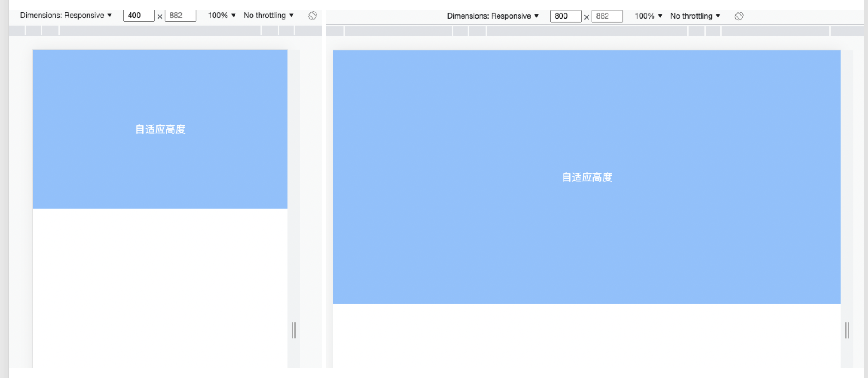The height and width of the screenshot is (378, 868).
Task: Click the resize handle of the 400-wide viewport
Action: coord(294,330)
